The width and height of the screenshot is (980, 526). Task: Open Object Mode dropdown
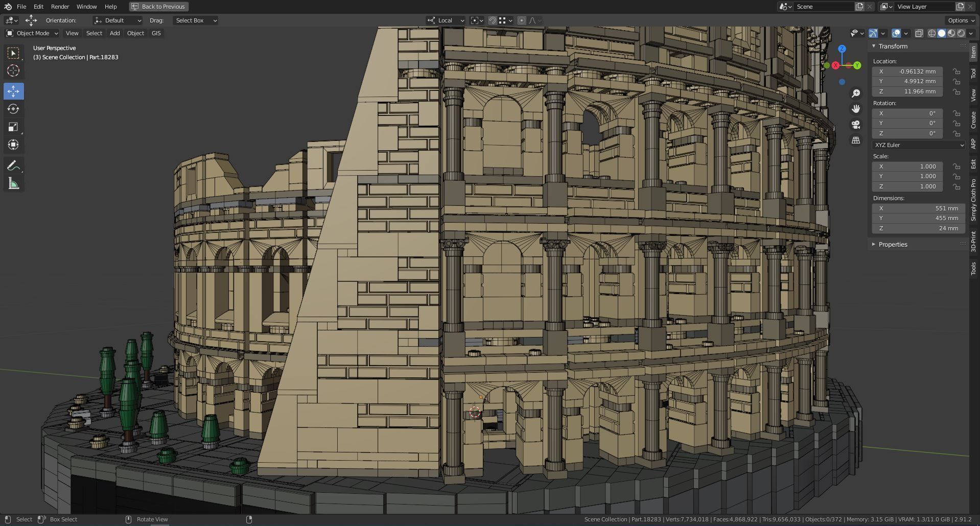(32, 33)
